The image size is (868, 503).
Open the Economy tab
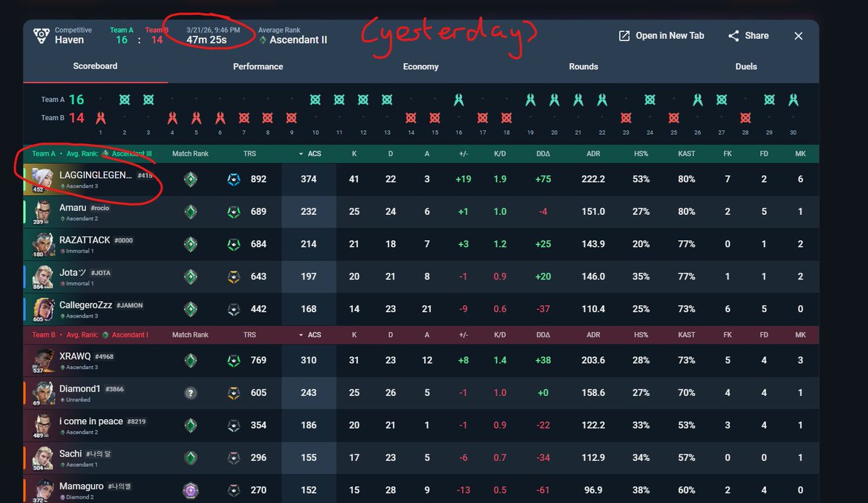tap(421, 66)
